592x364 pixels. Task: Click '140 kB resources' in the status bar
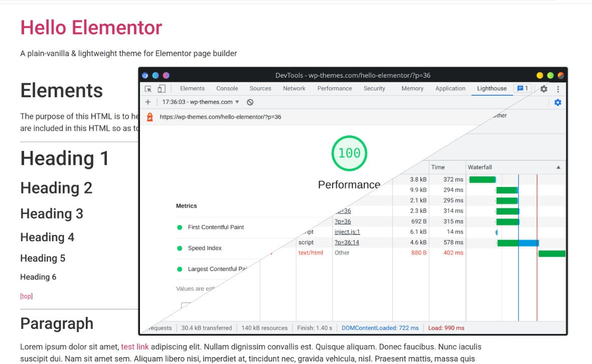[264, 328]
